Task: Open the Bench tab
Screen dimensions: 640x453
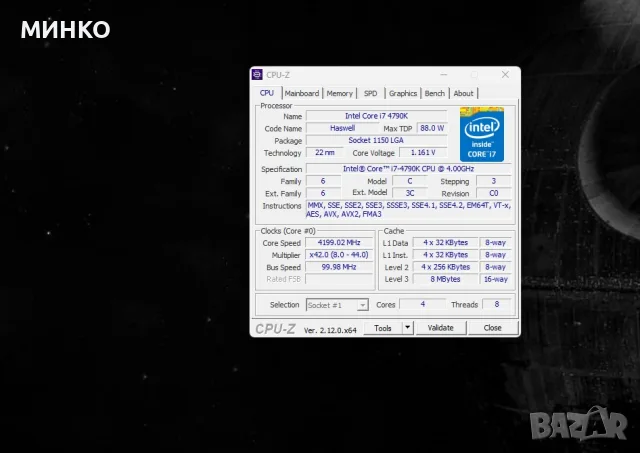Action: [x=435, y=93]
